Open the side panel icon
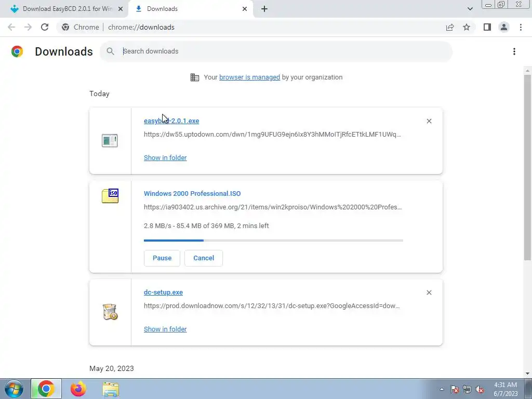Viewport: 532px width, 399px height. pyautogui.click(x=487, y=27)
